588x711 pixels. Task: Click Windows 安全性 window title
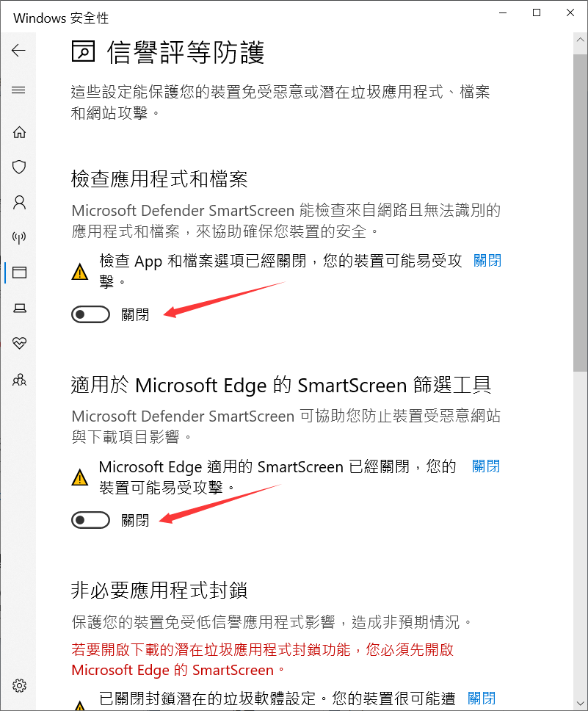tap(61, 18)
